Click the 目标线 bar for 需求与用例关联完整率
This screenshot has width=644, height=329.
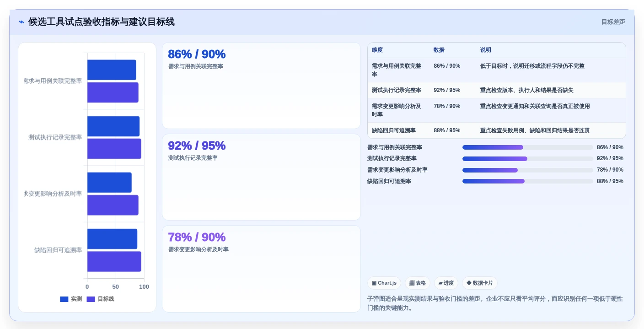(x=113, y=92)
